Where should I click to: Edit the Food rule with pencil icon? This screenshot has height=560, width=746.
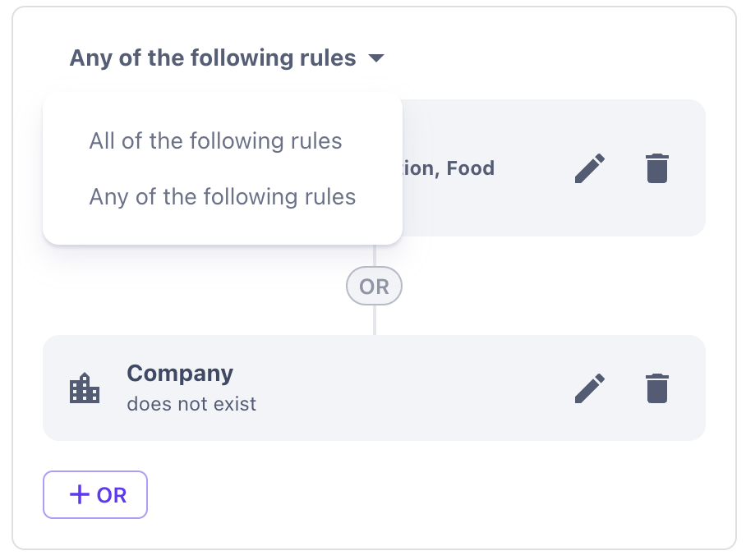click(x=590, y=168)
